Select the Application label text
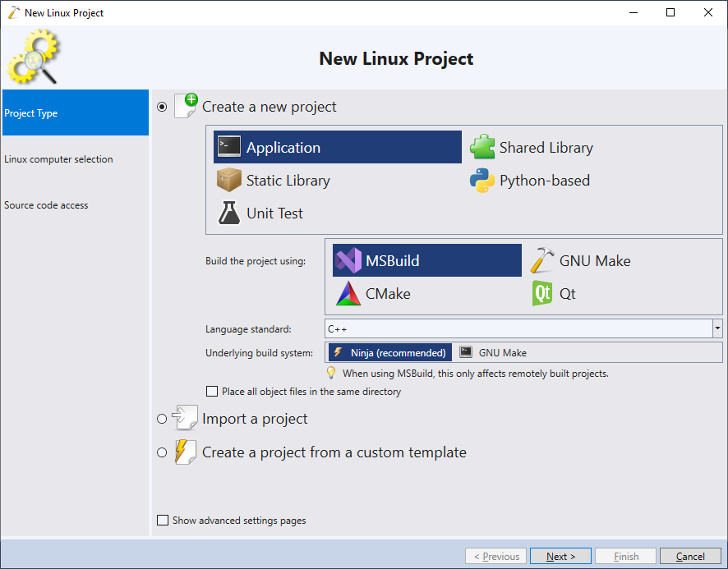This screenshot has height=569, width=728. 283,148
